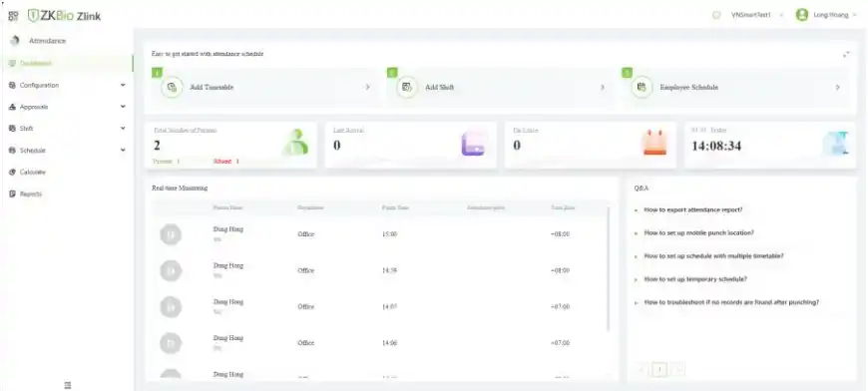
Task: Click the 14:08:34 clock display
Action: click(716, 146)
